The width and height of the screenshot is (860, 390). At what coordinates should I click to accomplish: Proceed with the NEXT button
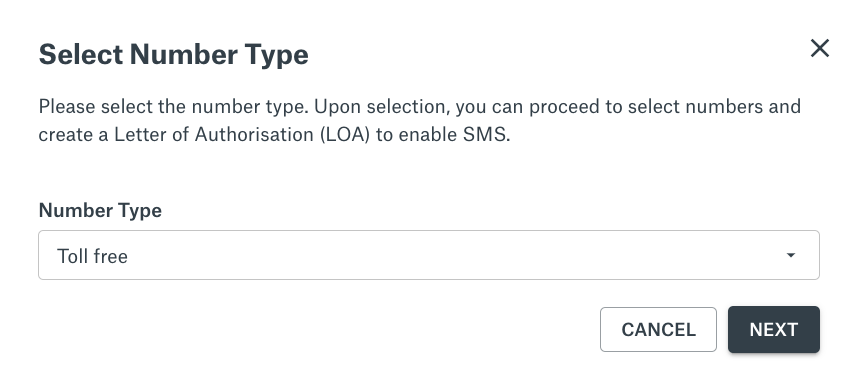click(x=773, y=329)
